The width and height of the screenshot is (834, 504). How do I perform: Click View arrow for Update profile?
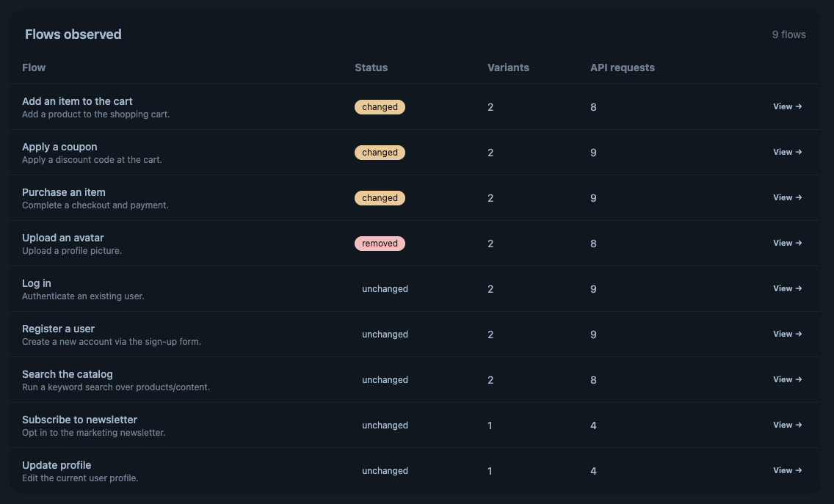coord(787,470)
